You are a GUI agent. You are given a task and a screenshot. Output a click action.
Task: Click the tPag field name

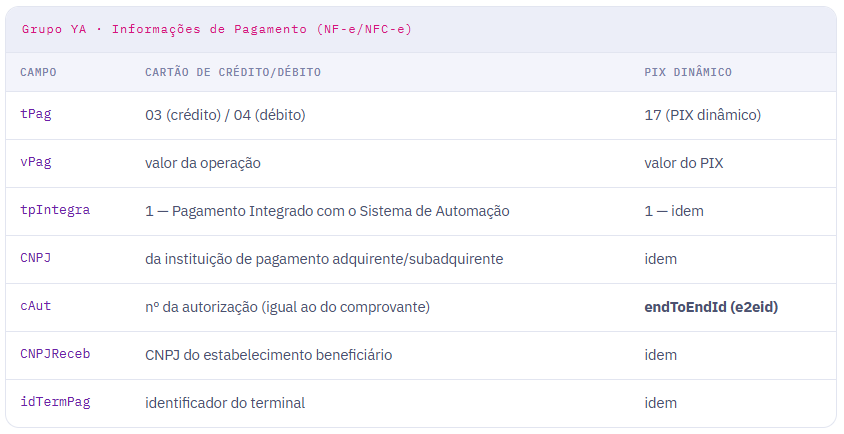tap(36, 115)
